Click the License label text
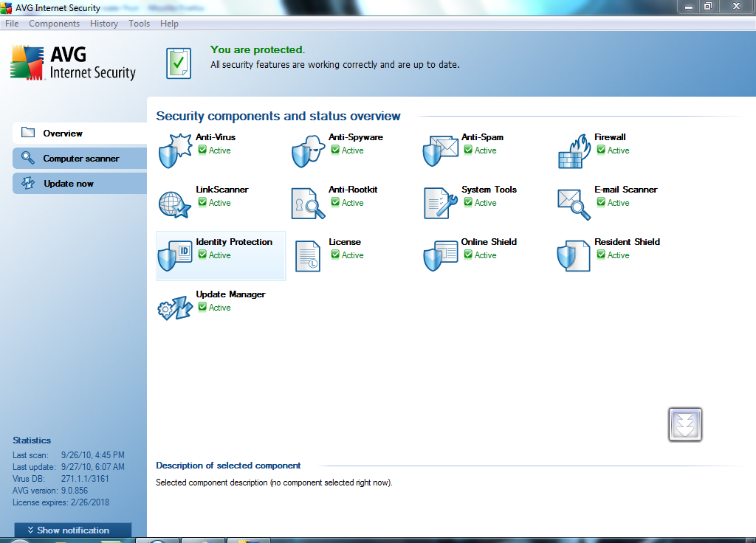Viewport: 756px width, 543px height. click(345, 242)
